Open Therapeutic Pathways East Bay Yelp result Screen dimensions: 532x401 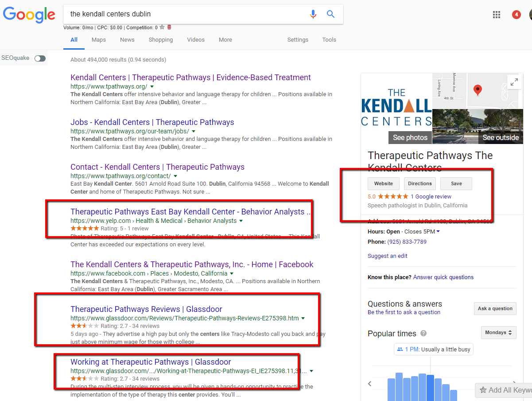pyautogui.click(x=190, y=212)
